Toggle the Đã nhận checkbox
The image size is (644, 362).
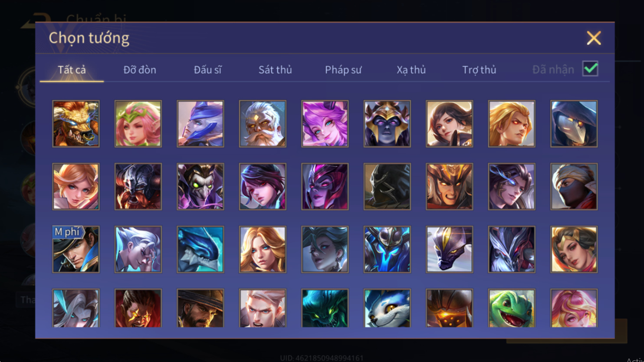pyautogui.click(x=590, y=69)
